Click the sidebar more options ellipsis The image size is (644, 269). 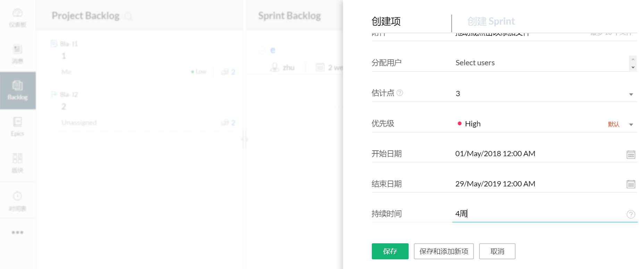[18, 232]
